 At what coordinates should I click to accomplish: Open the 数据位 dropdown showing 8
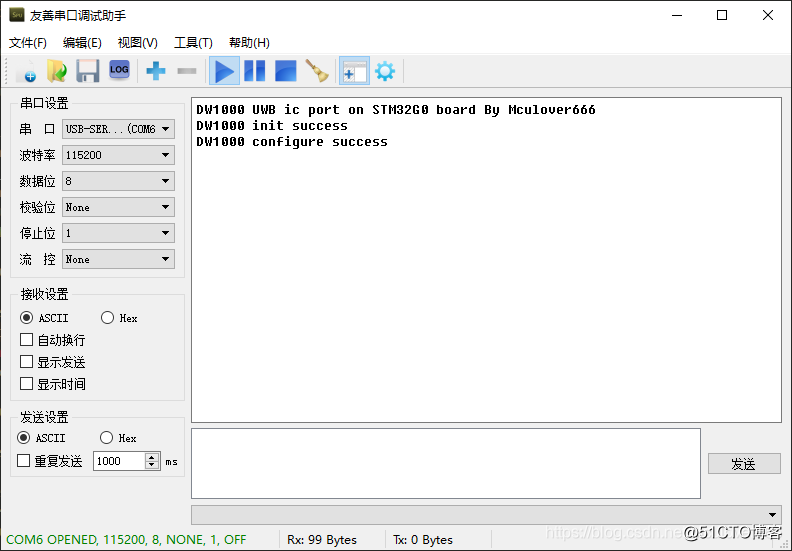[118, 181]
